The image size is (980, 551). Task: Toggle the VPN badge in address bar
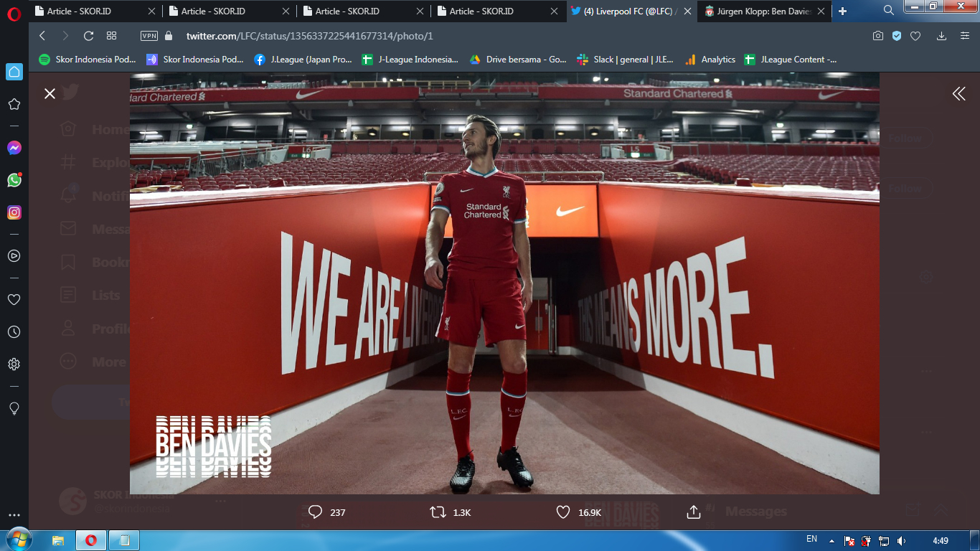[x=149, y=36]
